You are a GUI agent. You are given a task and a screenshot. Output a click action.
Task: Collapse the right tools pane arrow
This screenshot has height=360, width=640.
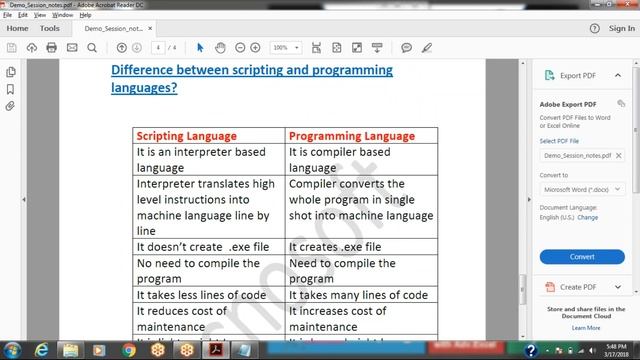pos(529,200)
